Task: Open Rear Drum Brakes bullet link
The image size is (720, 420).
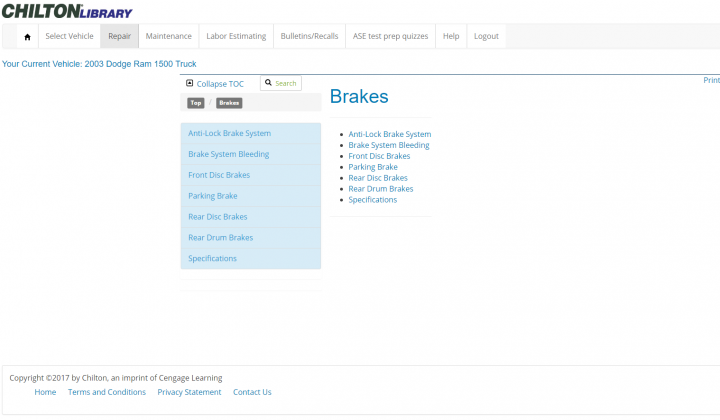Action: click(x=381, y=189)
